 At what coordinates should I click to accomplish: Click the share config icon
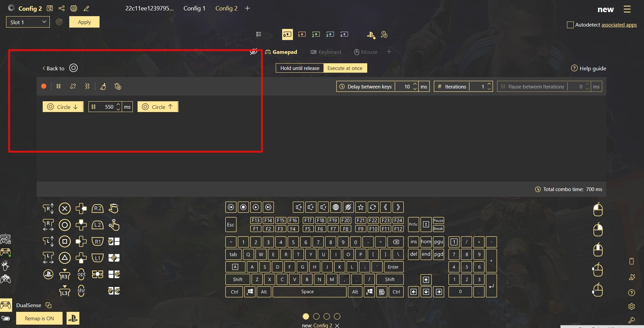62,8
